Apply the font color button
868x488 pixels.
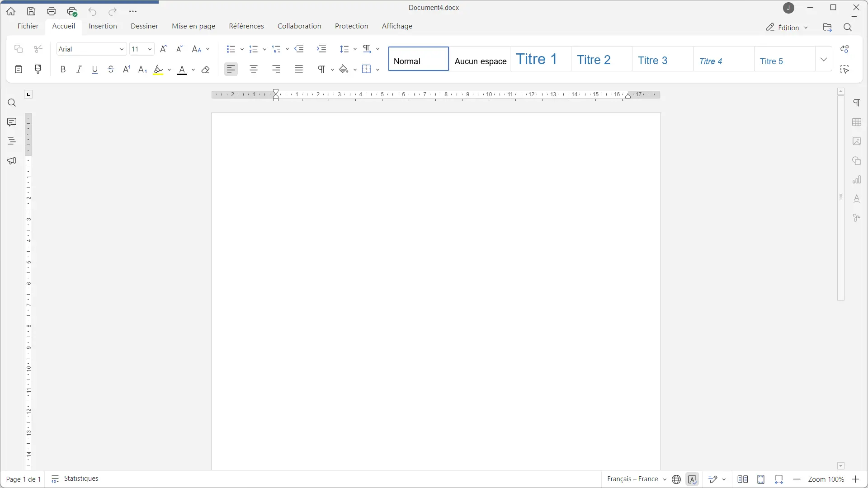pyautogui.click(x=182, y=70)
